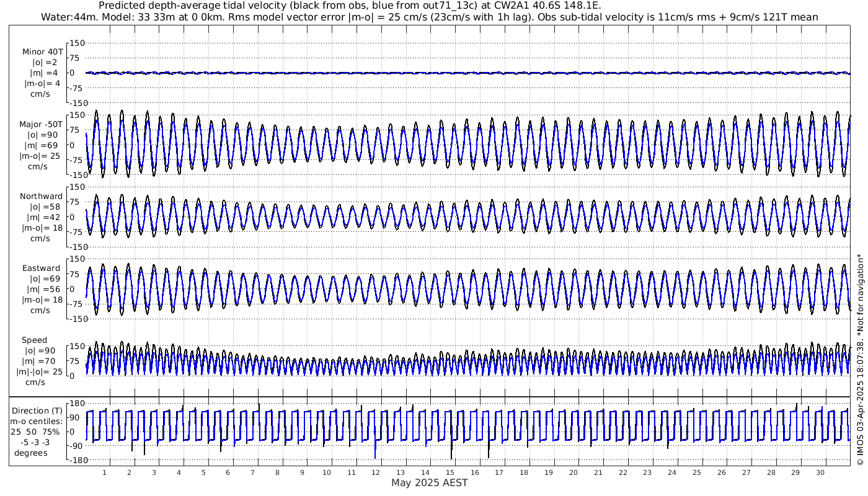Image resolution: width=868 pixels, height=496 pixels.
Task: Click day "29" on the date axis
Action: click(795, 472)
